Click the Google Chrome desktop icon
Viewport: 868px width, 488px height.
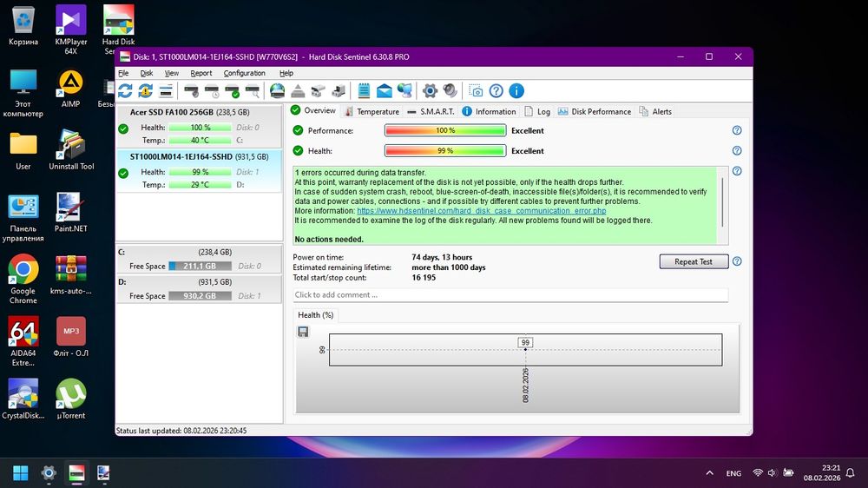23,280
